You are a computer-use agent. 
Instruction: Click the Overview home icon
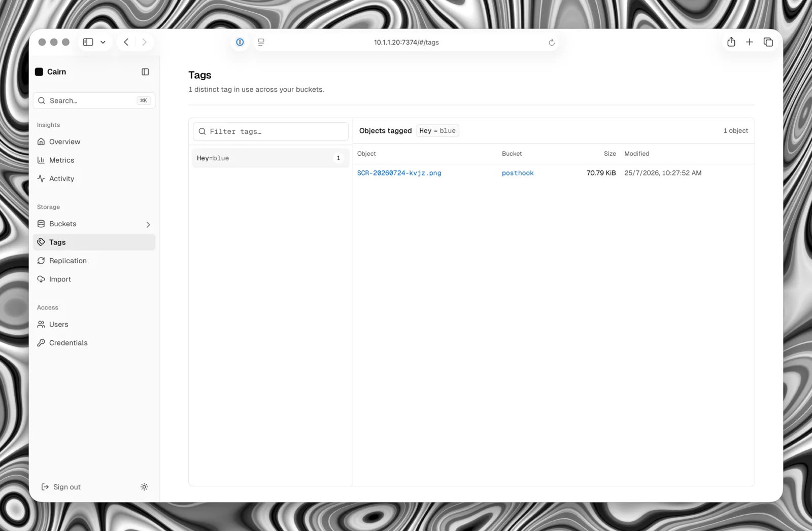41,141
